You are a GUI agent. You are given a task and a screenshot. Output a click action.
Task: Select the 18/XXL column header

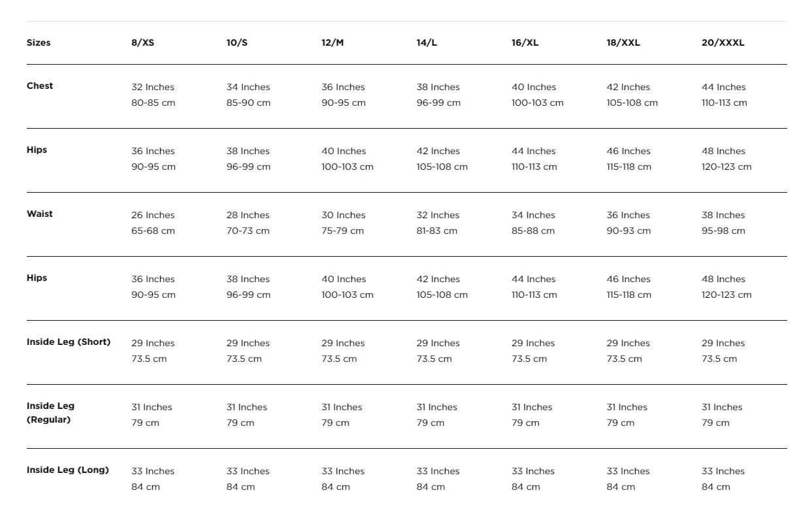click(623, 43)
